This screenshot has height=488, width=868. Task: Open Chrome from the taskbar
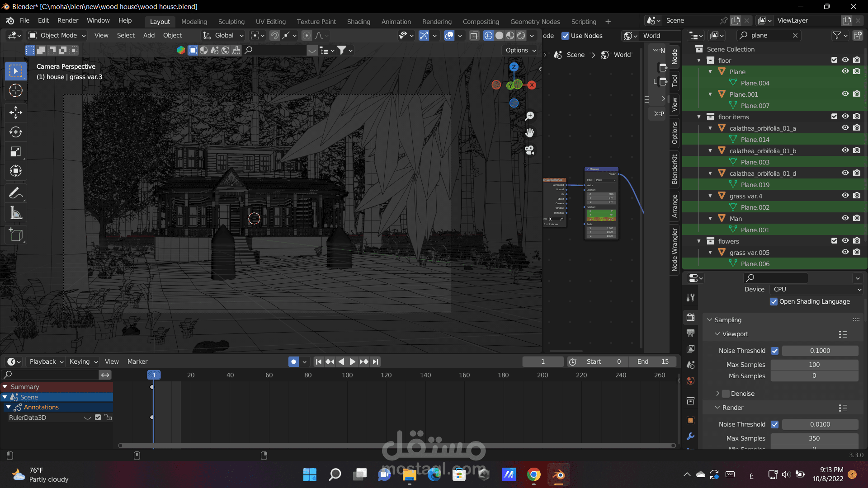tap(533, 474)
